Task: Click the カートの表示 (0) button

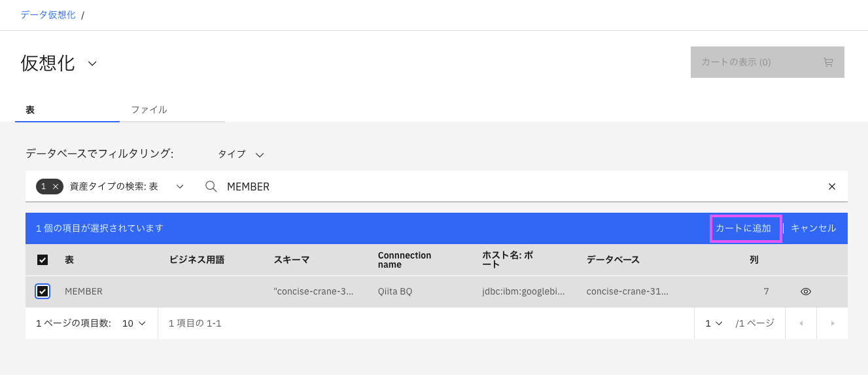Action: click(x=767, y=62)
